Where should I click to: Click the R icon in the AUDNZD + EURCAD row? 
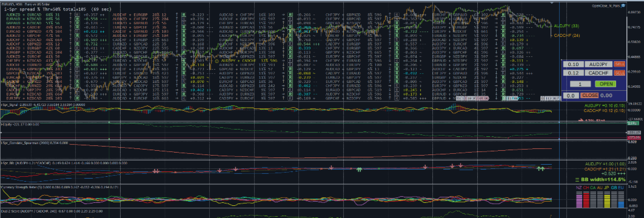pyautogui.click(x=77, y=15)
